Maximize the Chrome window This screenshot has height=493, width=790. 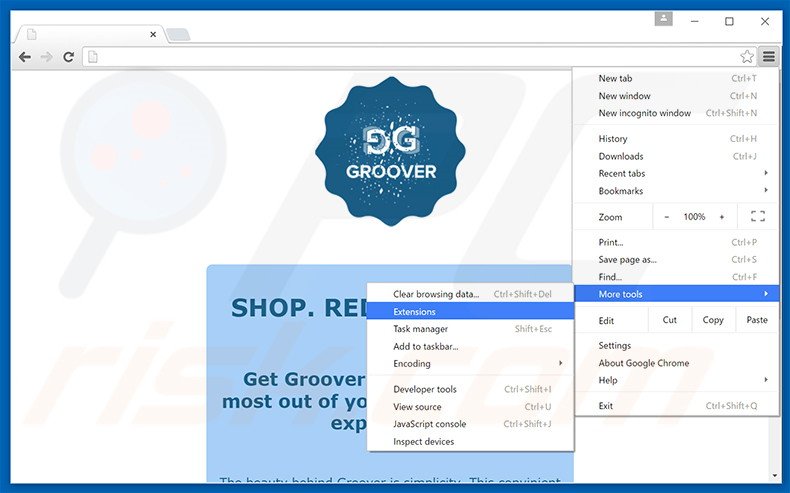[729, 21]
